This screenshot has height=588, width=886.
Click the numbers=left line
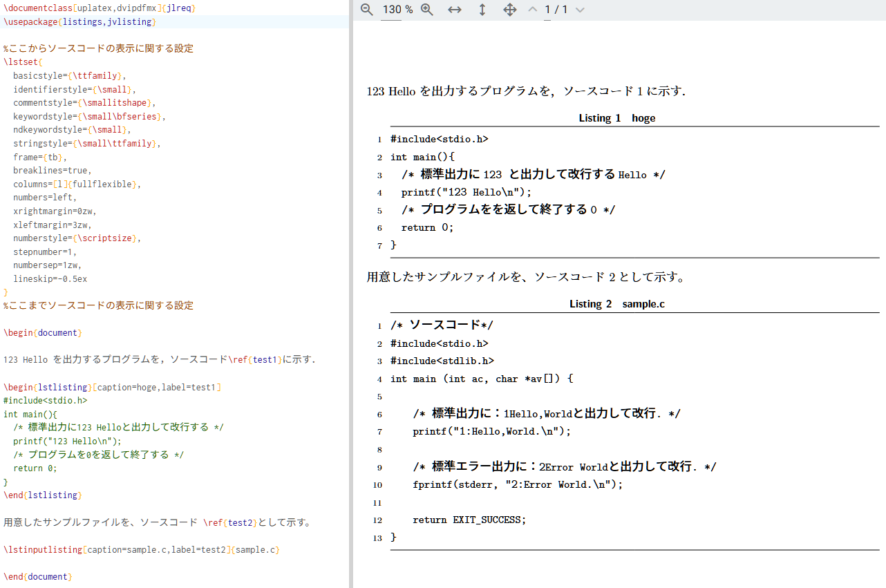(45, 198)
